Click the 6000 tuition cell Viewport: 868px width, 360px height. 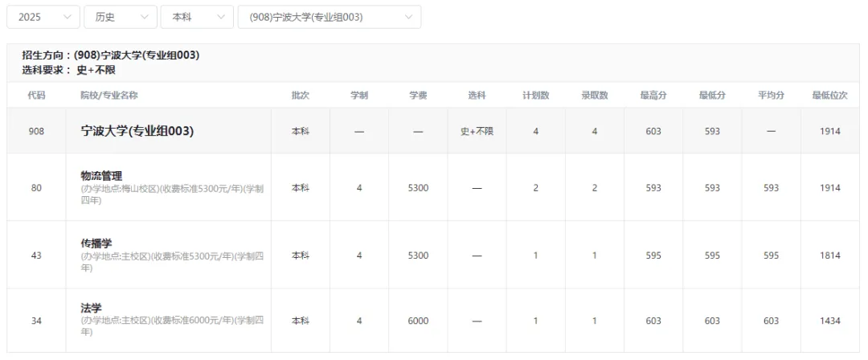point(418,321)
